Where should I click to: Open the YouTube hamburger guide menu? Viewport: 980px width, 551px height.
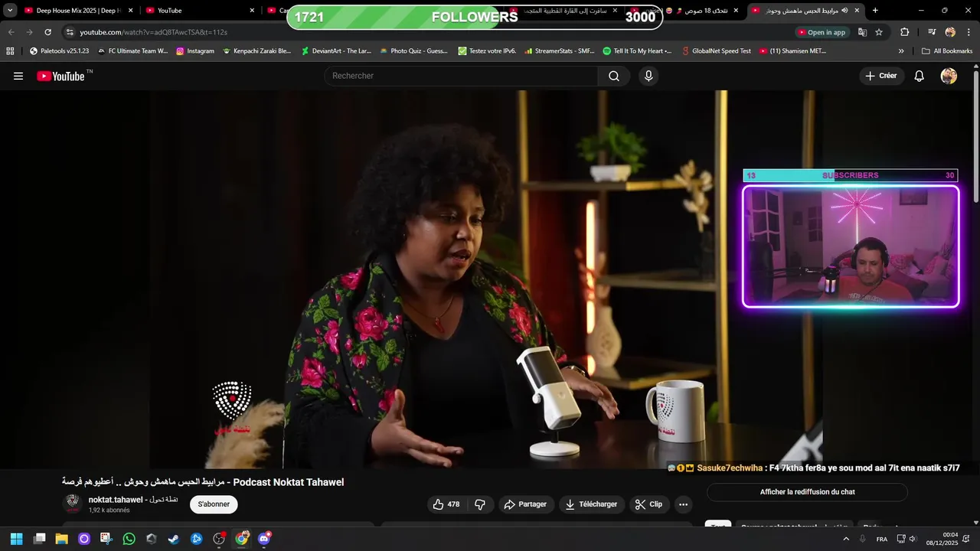tap(18, 76)
